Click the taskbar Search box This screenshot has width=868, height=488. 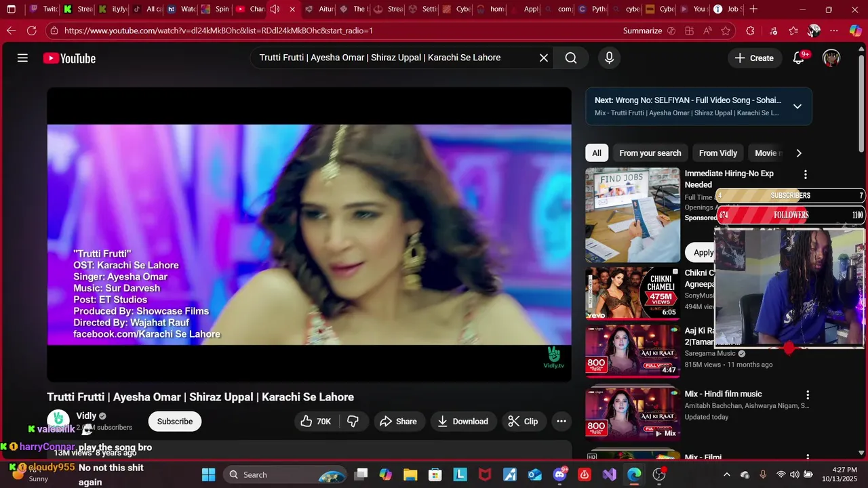pos(285,474)
